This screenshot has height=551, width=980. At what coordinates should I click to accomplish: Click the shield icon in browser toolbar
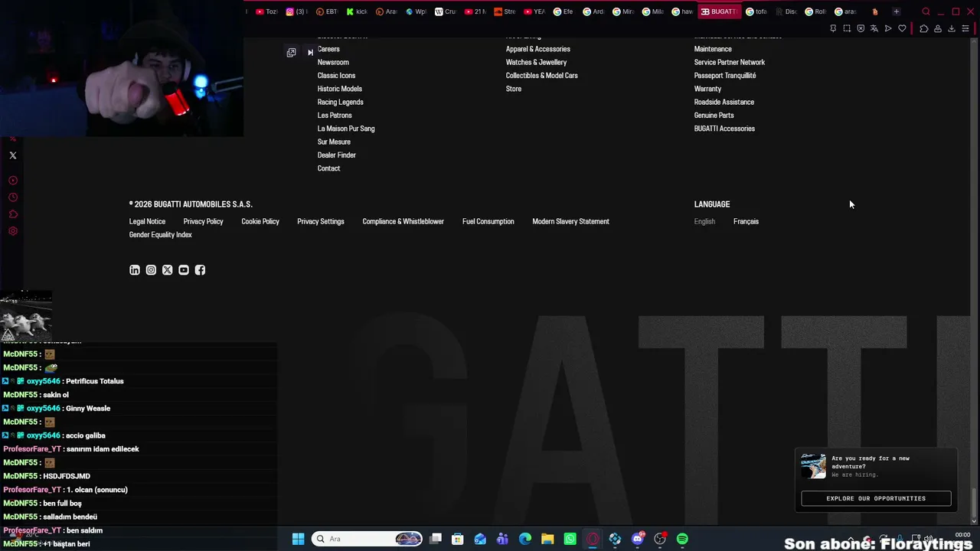861,29
